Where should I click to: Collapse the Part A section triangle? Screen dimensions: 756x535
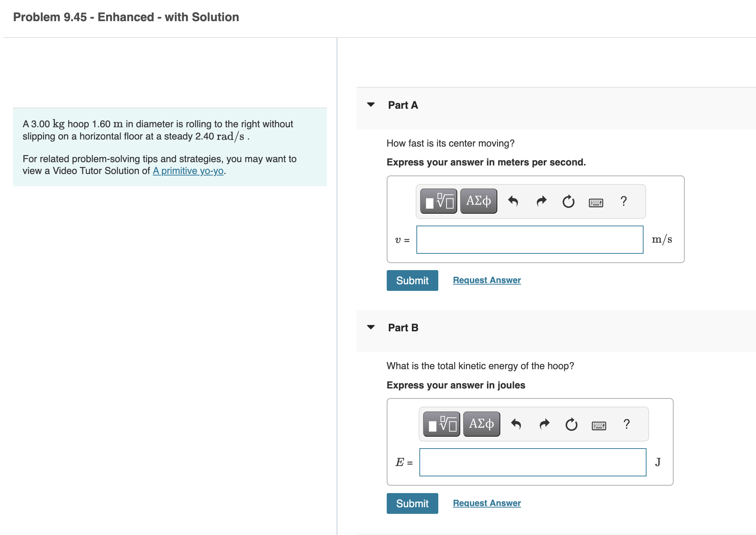click(370, 105)
